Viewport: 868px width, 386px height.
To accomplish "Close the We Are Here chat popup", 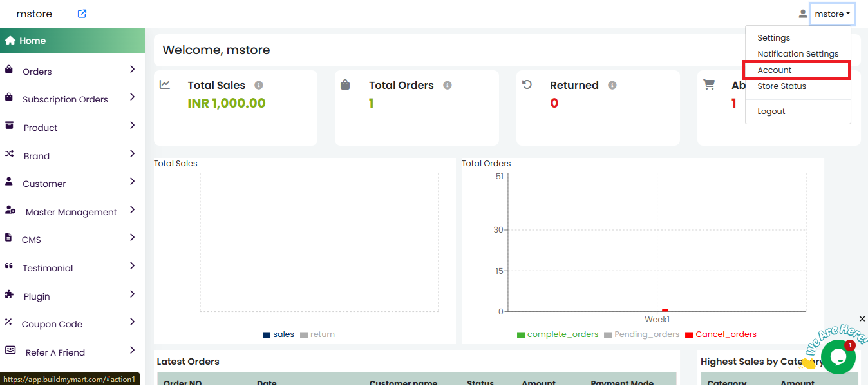I will 862,319.
